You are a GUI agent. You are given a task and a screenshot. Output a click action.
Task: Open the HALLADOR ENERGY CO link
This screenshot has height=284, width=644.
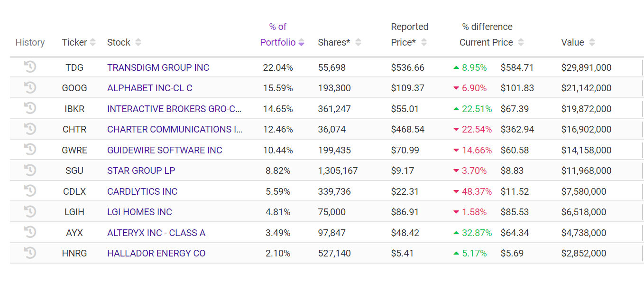coord(156,253)
